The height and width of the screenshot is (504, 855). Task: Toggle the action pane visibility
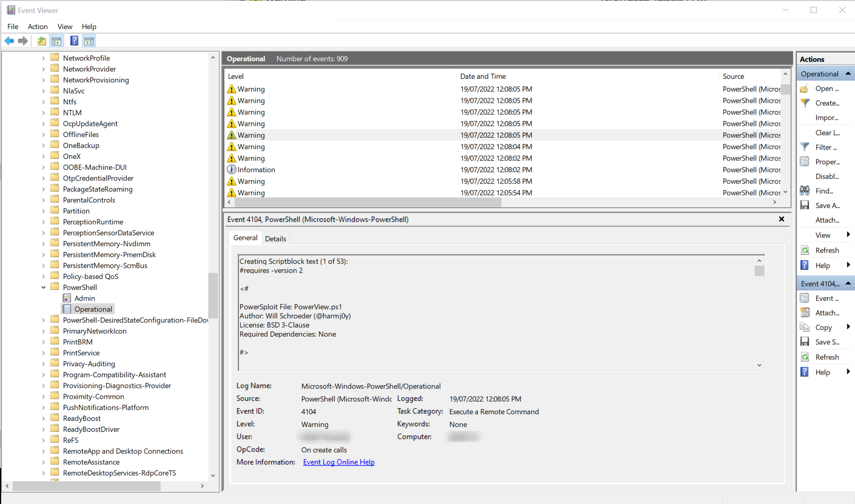tap(89, 40)
